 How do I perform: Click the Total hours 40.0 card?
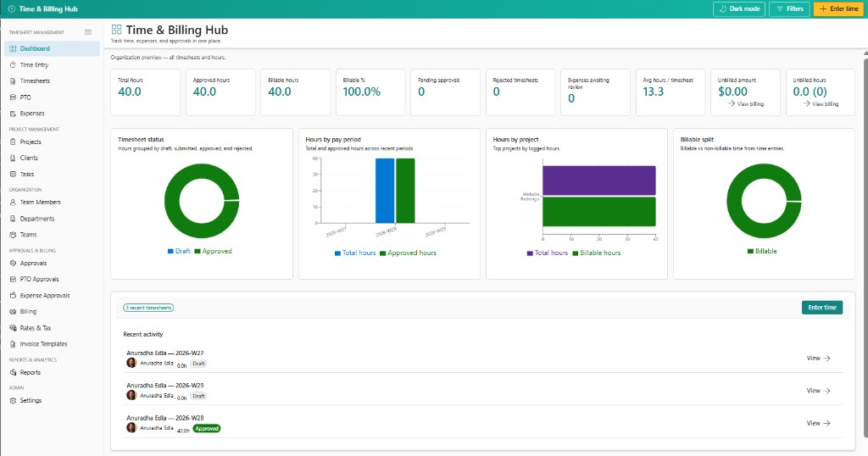[x=146, y=92]
